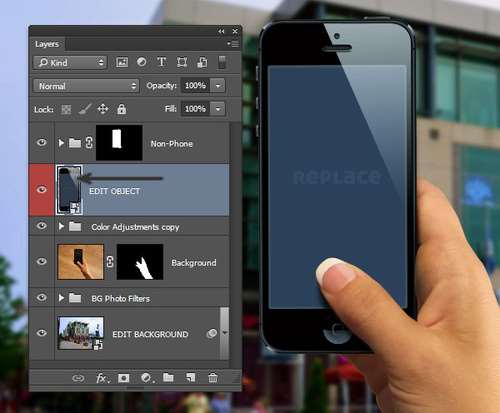
Task: Hide the BG Photo Filters group
Action: [42, 297]
